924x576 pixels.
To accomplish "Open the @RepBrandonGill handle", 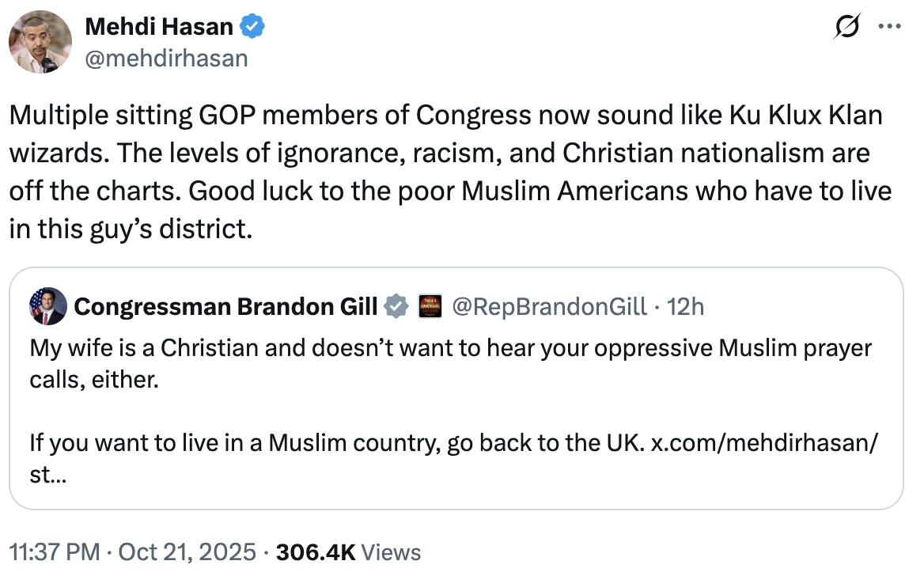I will [549, 305].
